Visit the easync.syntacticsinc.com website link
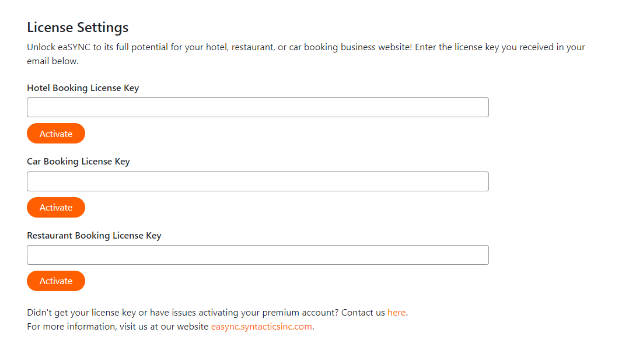This screenshot has height=364, width=622. pyautogui.click(x=261, y=326)
